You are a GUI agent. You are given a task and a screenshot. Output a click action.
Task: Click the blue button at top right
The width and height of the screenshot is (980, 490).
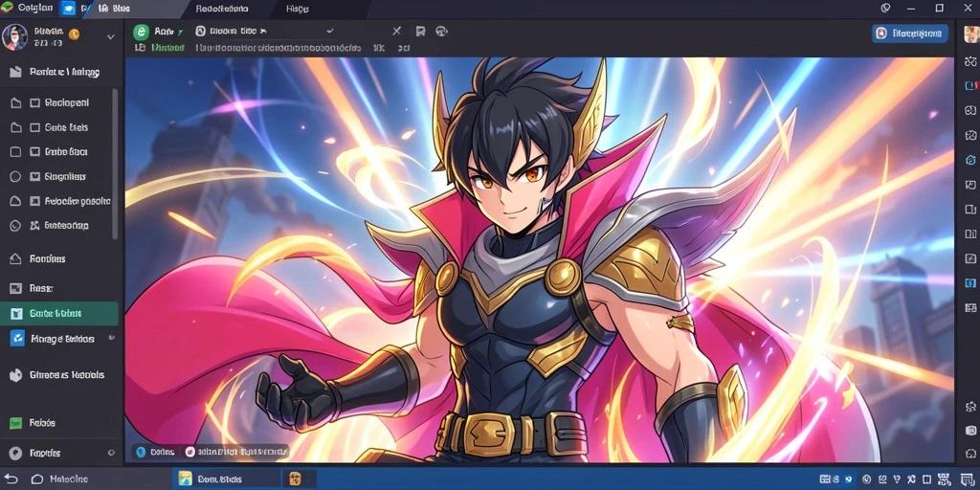(x=910, y=33)
